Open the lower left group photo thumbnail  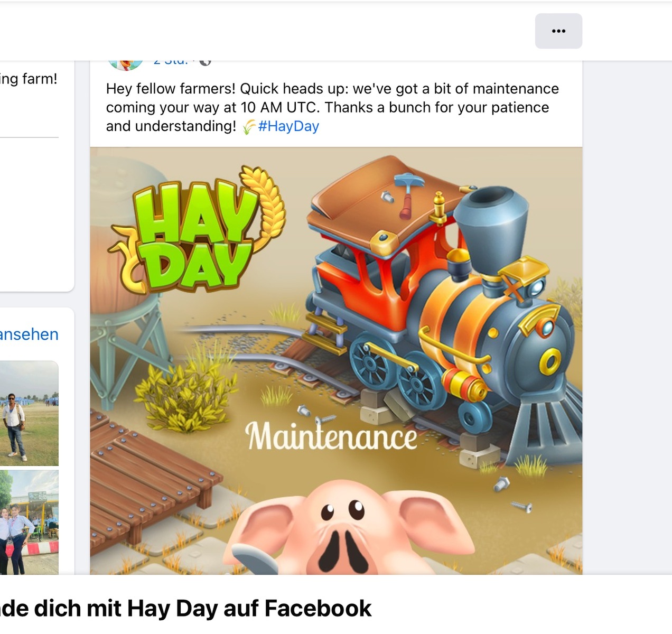(x=29, y=522)
